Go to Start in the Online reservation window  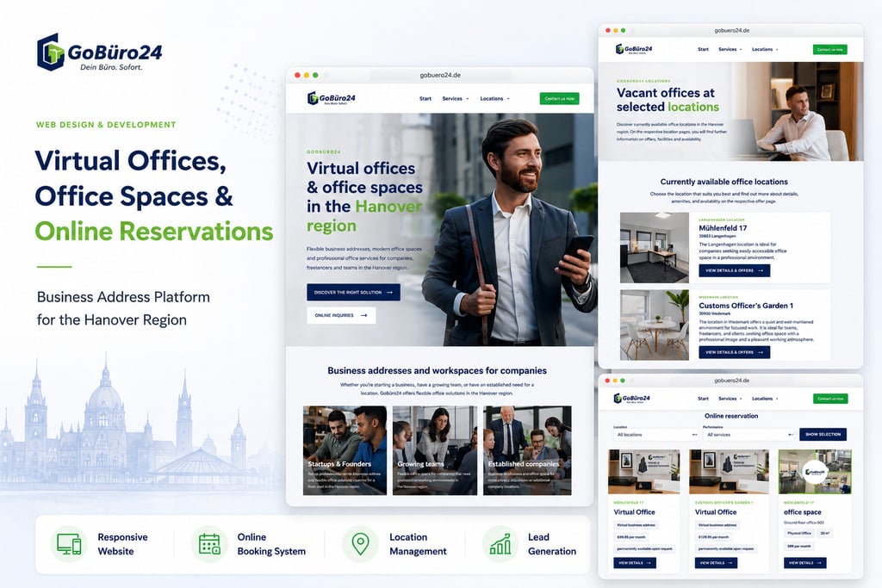click(703, 399)
